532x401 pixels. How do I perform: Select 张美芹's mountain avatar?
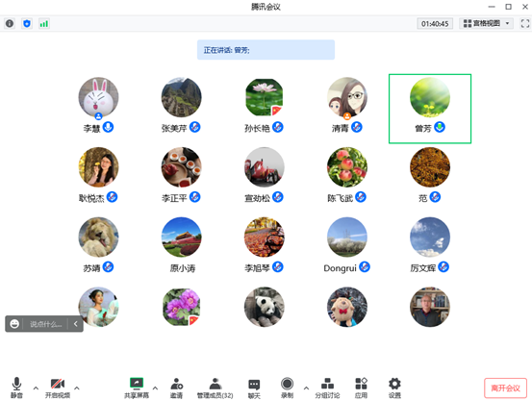tap(181, 97)
